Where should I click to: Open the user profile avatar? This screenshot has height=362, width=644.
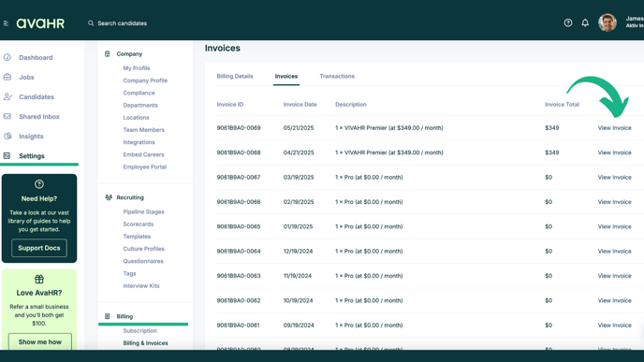click(607, 23)
